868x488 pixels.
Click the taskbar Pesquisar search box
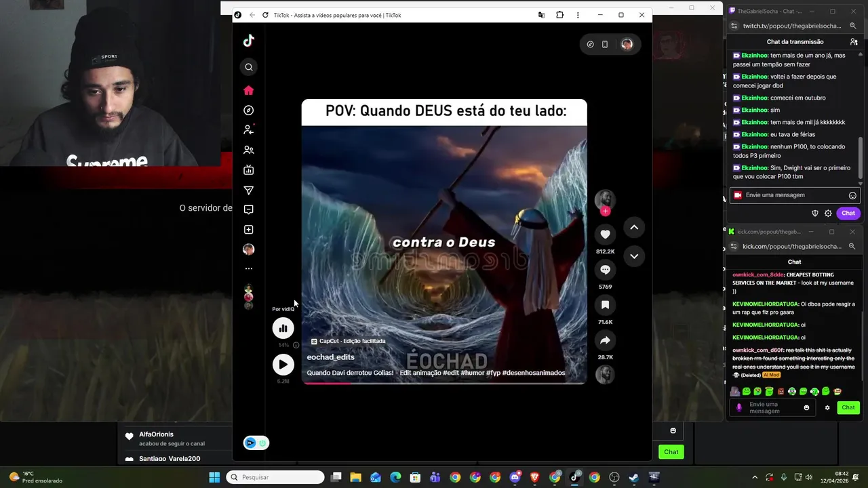[x=275, y=477]
